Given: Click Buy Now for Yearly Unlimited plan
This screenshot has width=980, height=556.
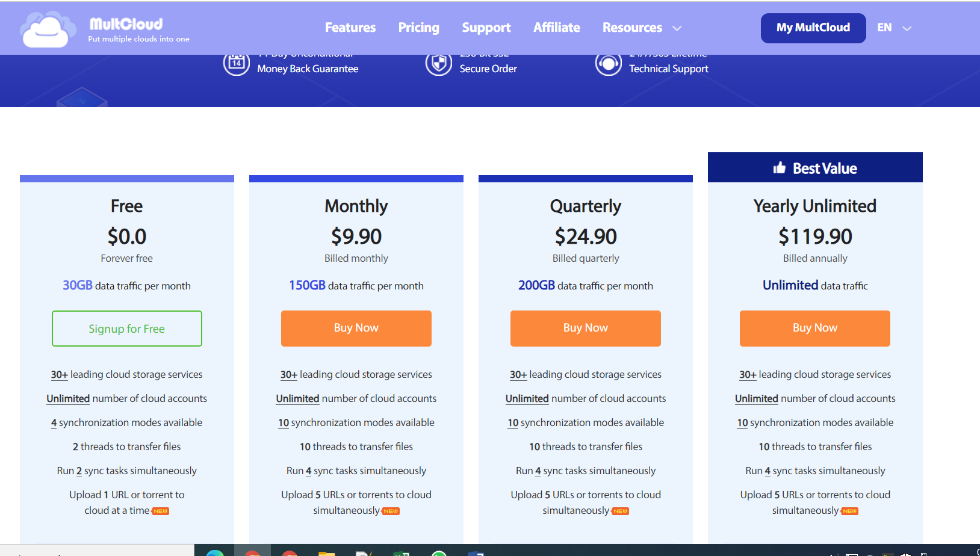Looking at the screenshot, I should coord(815,329).
